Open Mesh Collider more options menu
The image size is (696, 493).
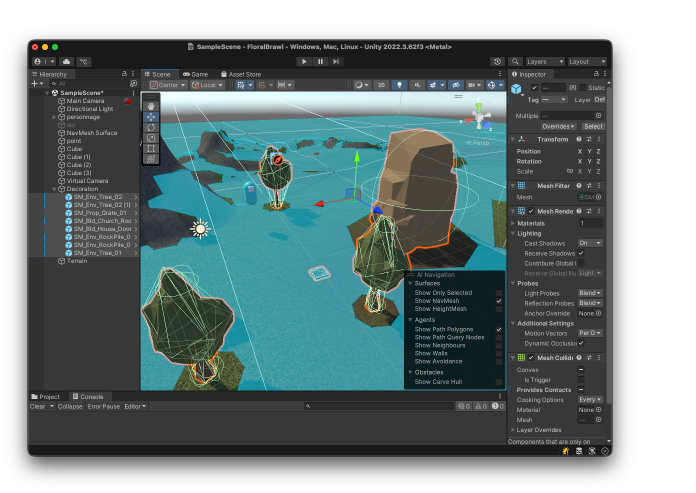coord(599,358)
